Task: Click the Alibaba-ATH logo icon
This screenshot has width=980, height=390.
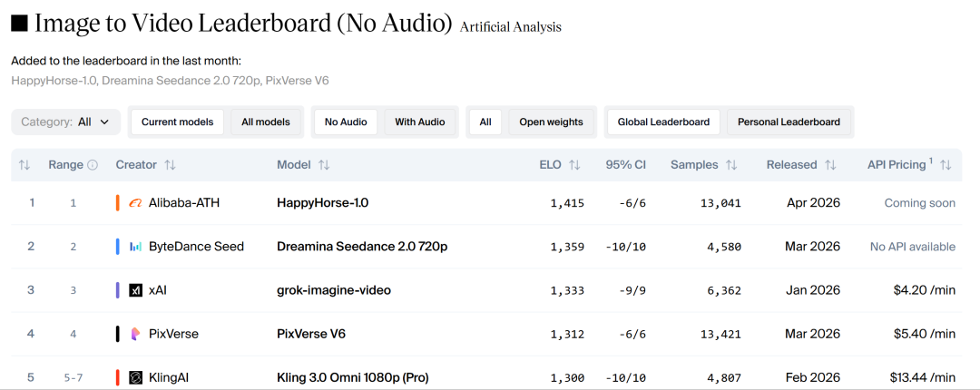Action: click(x=136, y=203)
